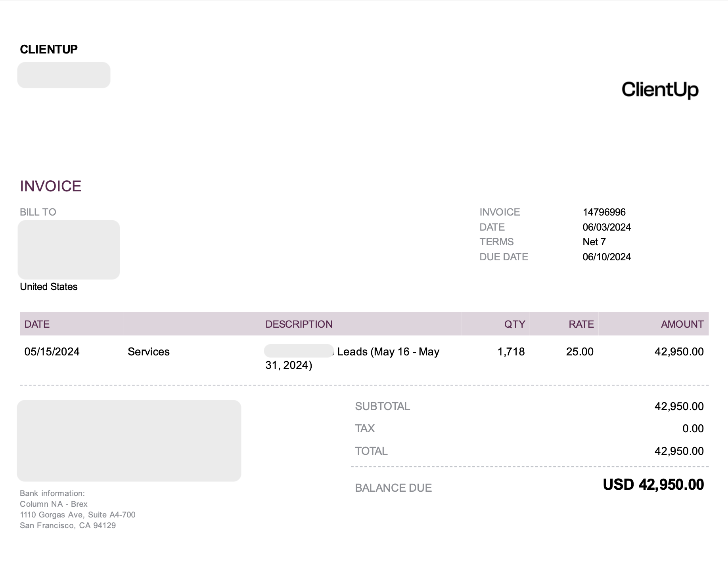This screenshot has width=728, height=588.
Task: Click the USD 42,950.00 balance due
Action: (653, 485)
